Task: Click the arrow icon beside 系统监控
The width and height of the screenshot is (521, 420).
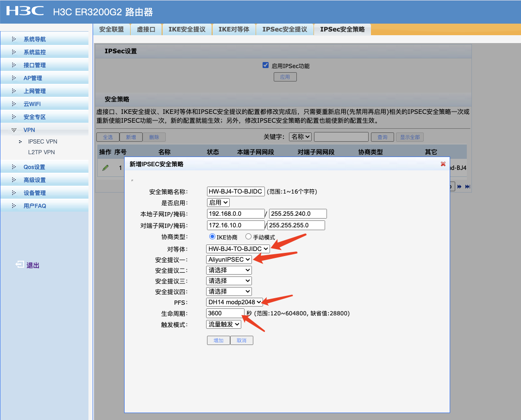Action: (x=13, y=52)
